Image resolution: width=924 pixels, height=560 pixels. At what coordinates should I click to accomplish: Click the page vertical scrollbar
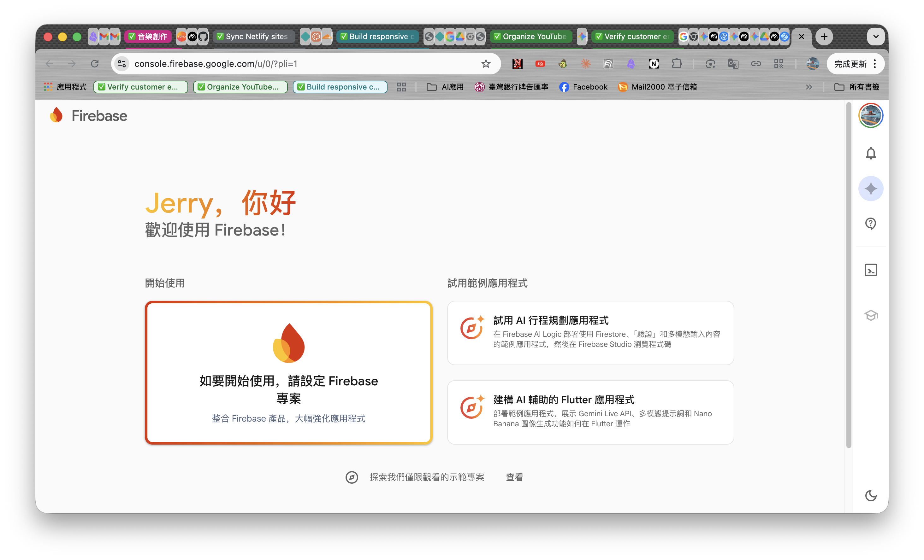tap(848, 275)
